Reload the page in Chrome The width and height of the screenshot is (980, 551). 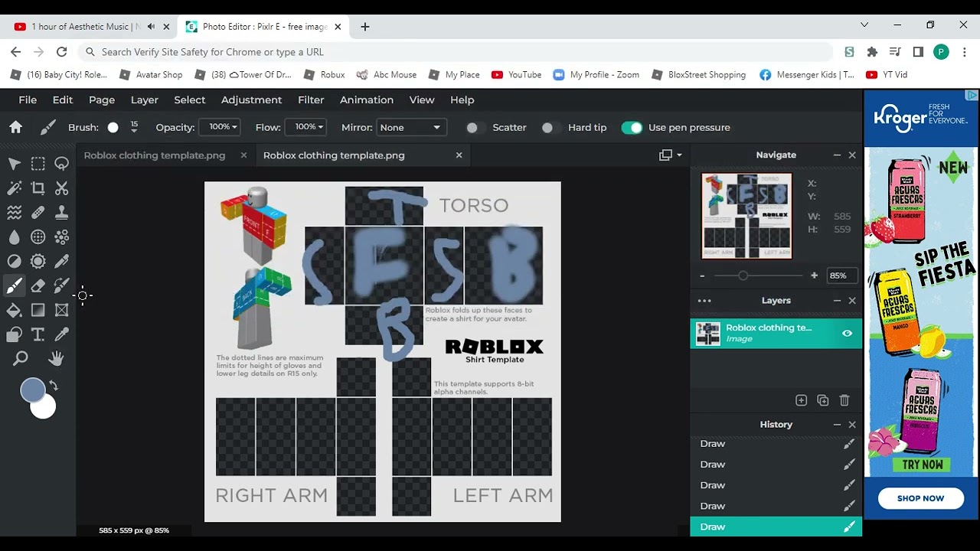pos(62,52)
